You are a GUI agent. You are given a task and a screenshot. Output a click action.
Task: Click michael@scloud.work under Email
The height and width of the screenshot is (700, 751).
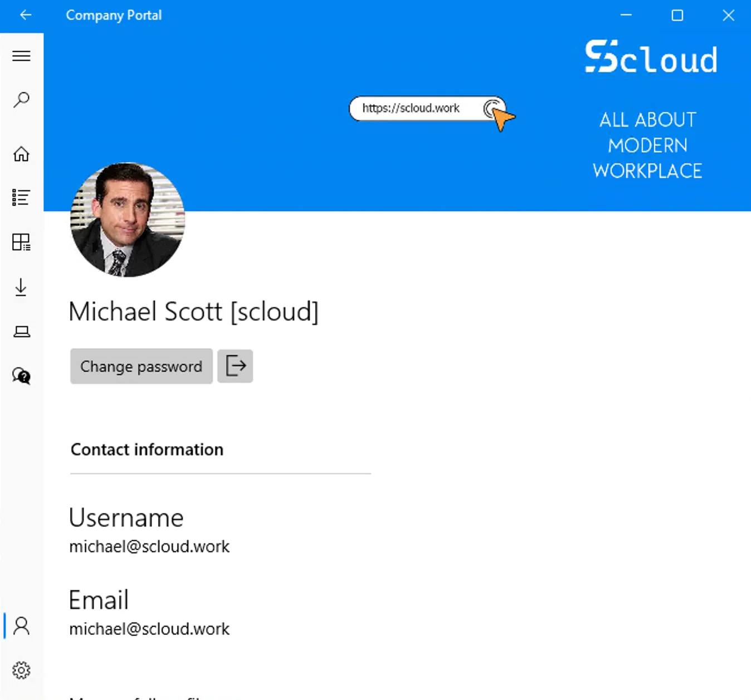tap(149, 629)
